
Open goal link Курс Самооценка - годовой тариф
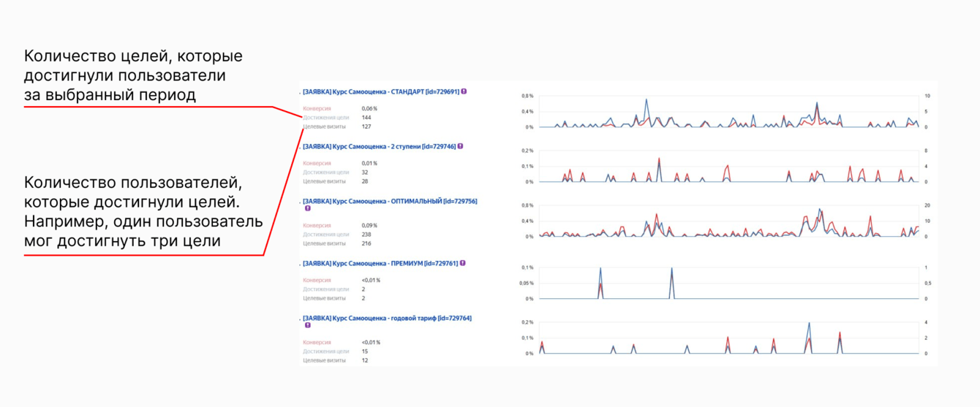pyautogui.click(x=387, y=319)
